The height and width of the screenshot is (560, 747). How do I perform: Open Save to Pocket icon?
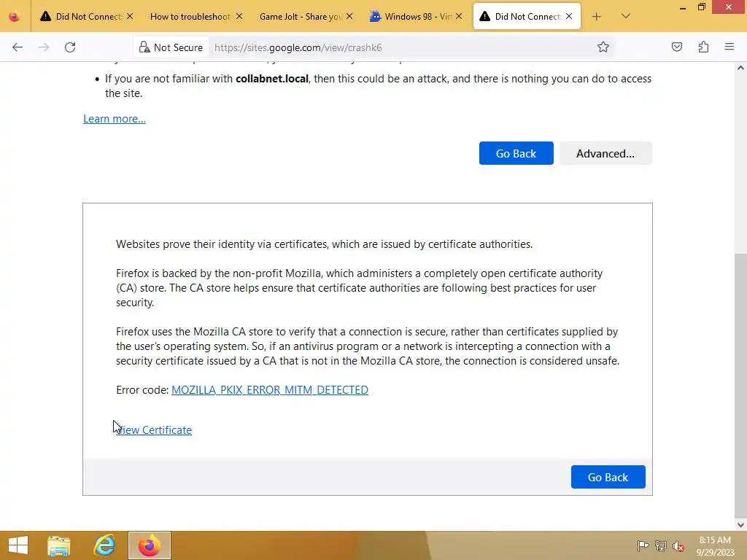[x=677, y=47]
